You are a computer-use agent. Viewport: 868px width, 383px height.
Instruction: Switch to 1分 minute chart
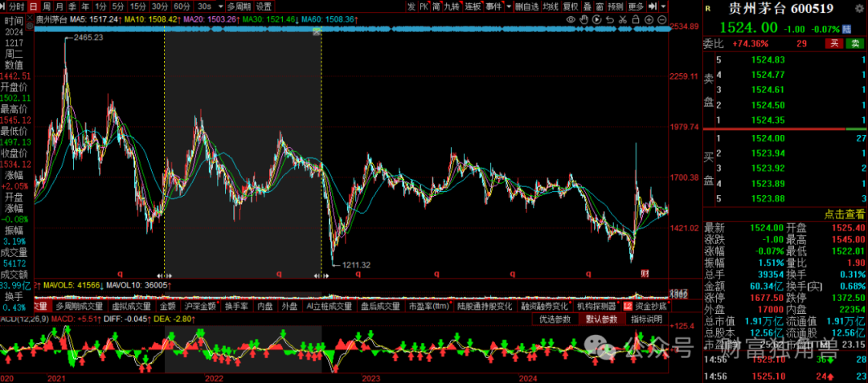100,6
